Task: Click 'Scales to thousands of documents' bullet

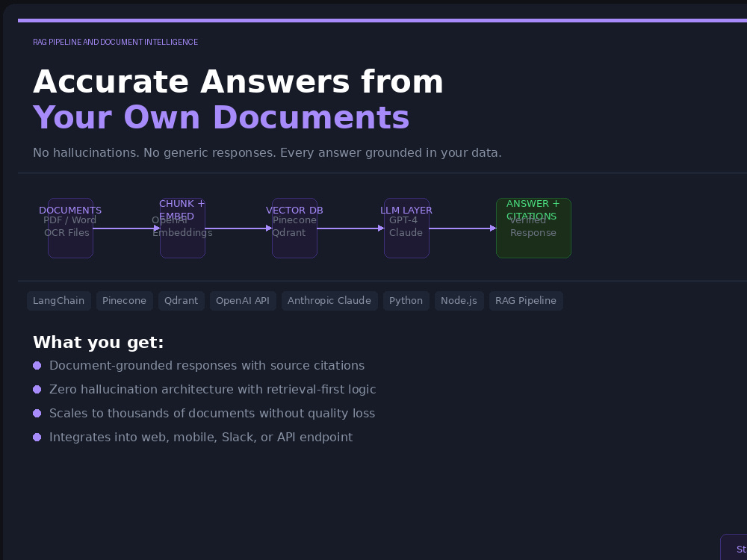Action: coord(212,414)
